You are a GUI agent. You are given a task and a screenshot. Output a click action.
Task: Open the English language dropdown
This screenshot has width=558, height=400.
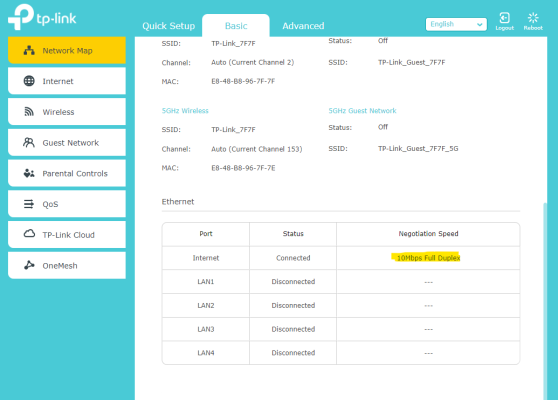pos(456,24)
